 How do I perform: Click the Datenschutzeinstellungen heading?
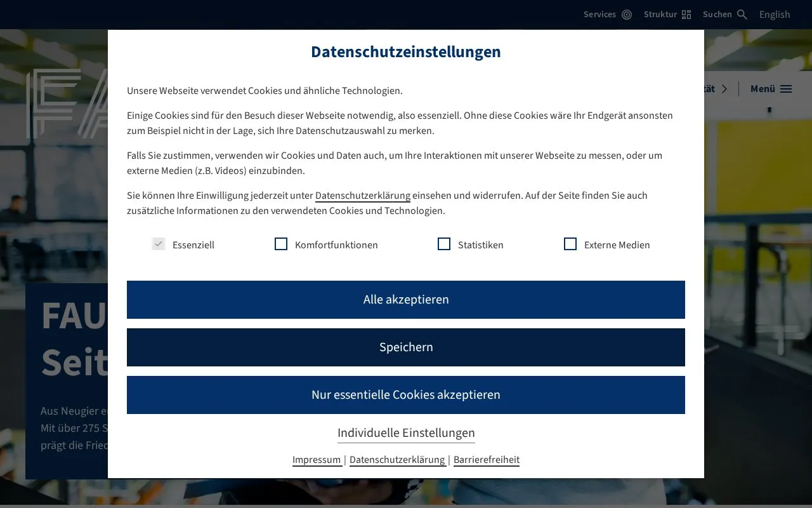(406, 52)
